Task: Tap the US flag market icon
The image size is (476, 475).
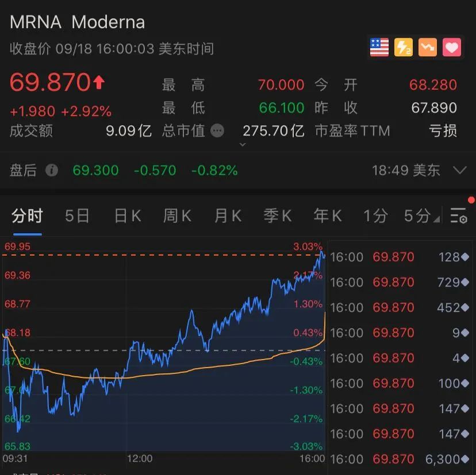Action: pyautogui.click(x=379, y=47)
